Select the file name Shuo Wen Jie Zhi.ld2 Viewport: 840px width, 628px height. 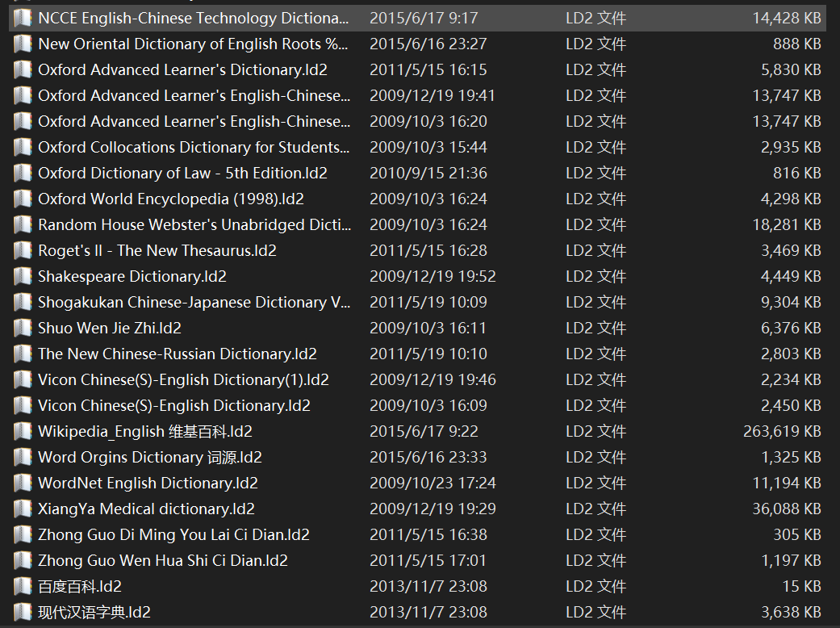point(110,328)
